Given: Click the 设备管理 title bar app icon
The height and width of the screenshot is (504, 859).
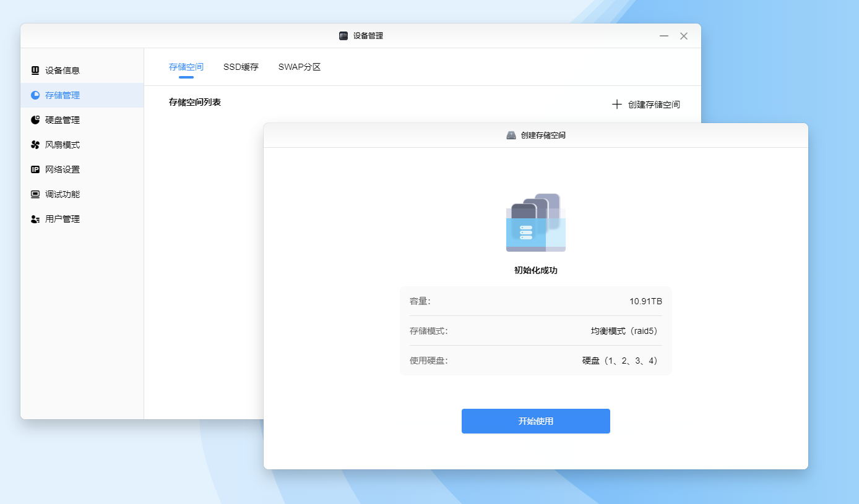Looking at the screenshot, I should 343,36.
